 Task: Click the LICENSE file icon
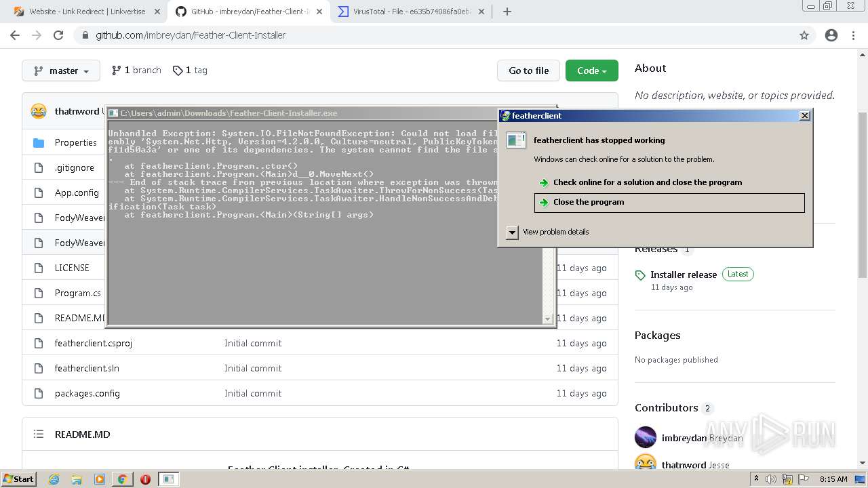39,268
